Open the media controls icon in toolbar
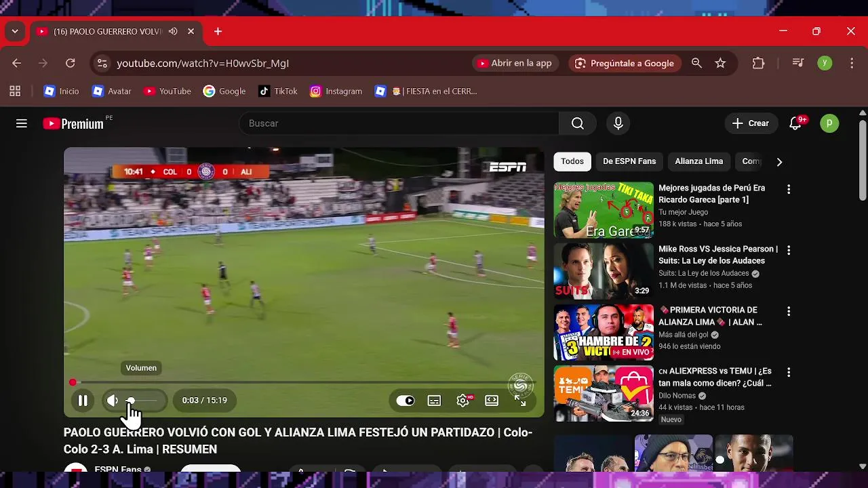Screen dimensions: 868x488 pos(798,63)
